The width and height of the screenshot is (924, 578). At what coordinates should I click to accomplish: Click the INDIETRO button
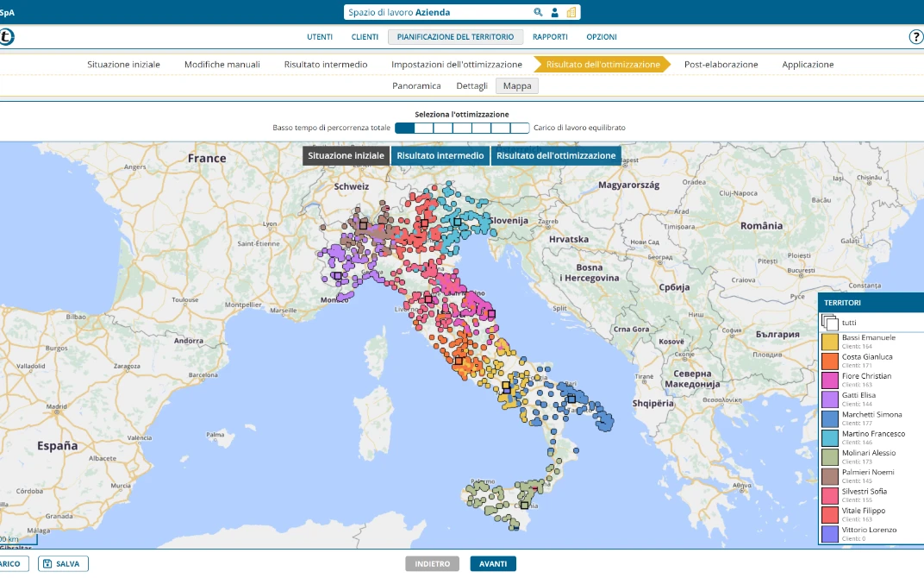click(432, 562)
